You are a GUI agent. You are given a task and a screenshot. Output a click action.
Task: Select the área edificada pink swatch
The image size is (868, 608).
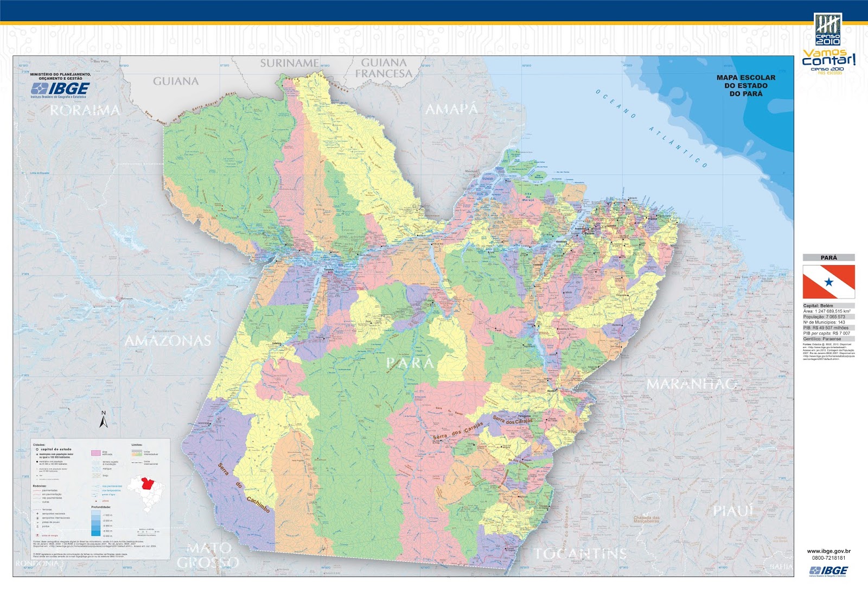pos(96,453)
